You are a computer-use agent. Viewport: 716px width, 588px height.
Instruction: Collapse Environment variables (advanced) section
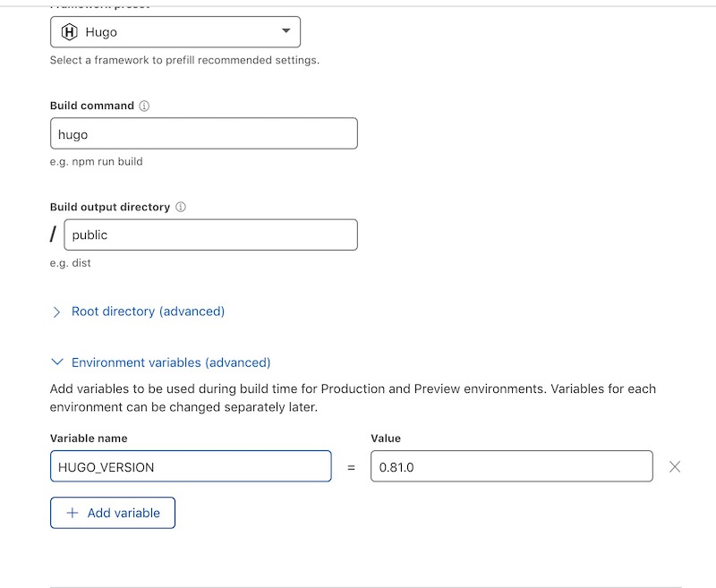click(160, 362)
